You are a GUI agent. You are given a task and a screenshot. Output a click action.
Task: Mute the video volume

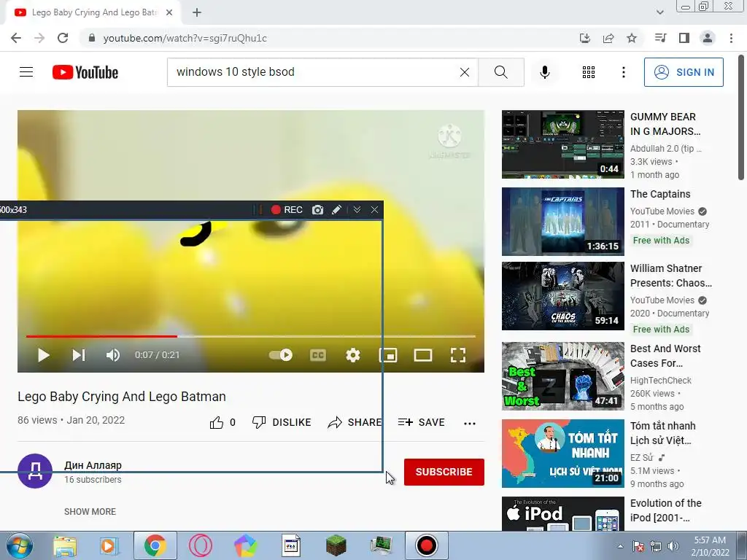(x=113, y=355)
